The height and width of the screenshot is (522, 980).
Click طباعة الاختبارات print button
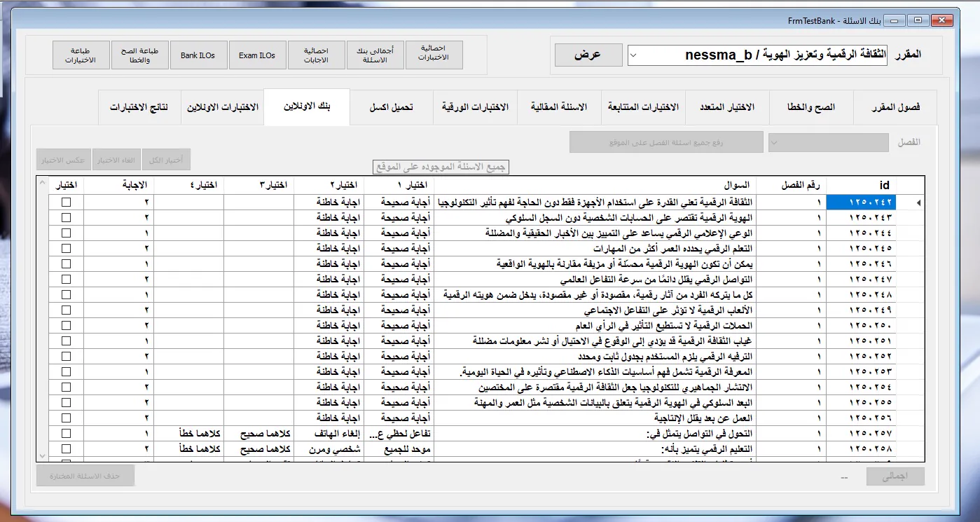coord(81,55)
